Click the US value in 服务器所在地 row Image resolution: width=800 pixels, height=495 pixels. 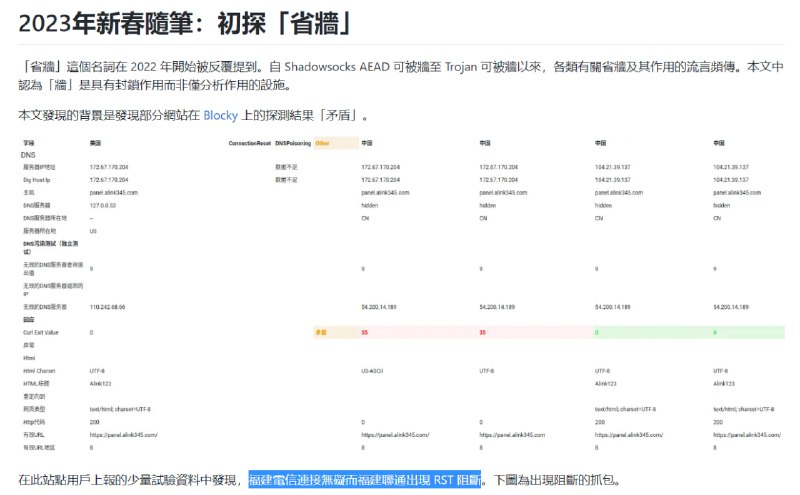coord(93,231)
